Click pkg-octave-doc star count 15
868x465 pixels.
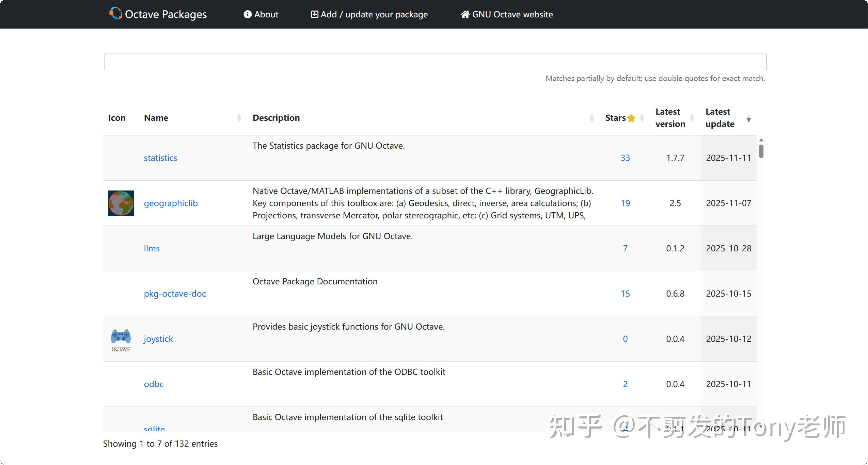click(625, 294)
